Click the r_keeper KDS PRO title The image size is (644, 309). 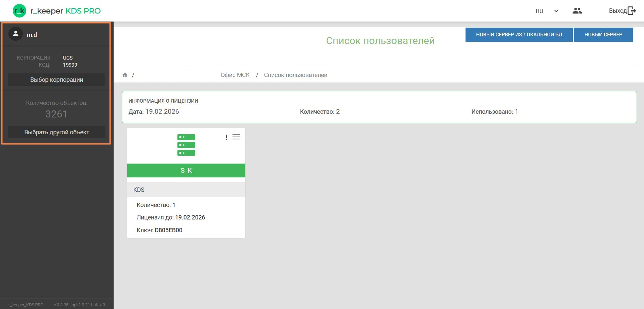[x=66, y=11]
